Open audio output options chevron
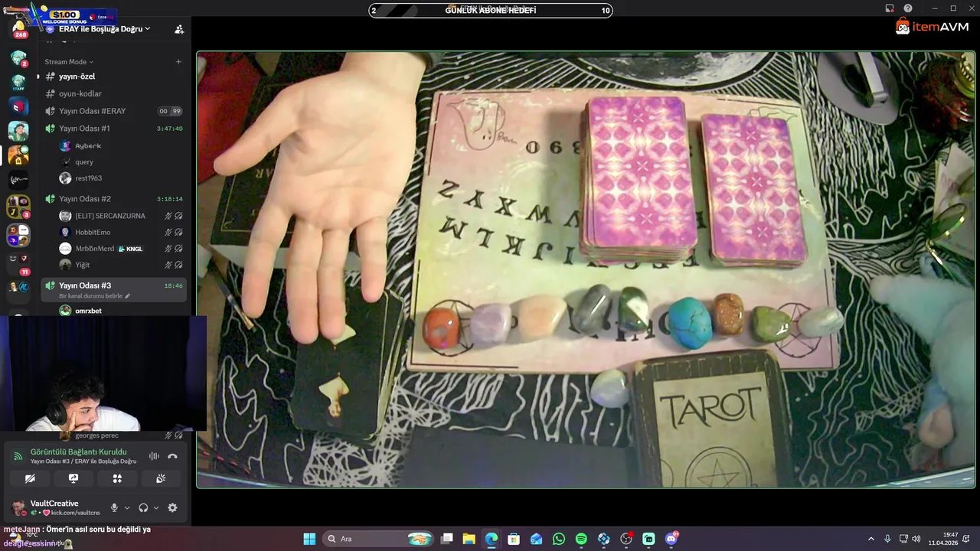The height and width of the screenshot is (551, 980). [156, 507]
